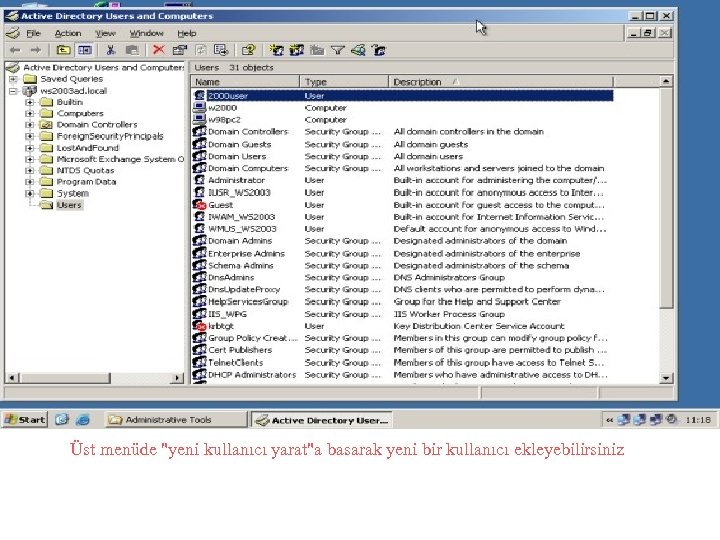Expand the NTDS Quotas container

coord(29,170)
